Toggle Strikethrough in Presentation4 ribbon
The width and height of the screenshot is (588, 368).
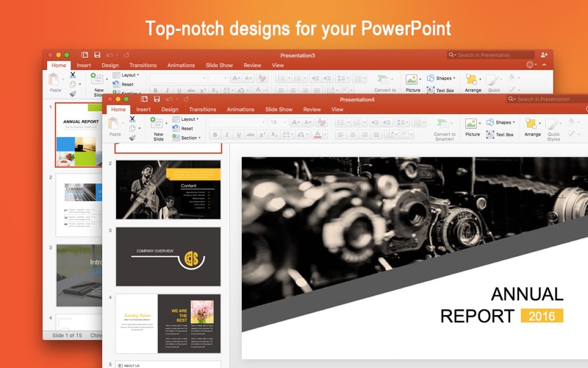pos(251,135)
